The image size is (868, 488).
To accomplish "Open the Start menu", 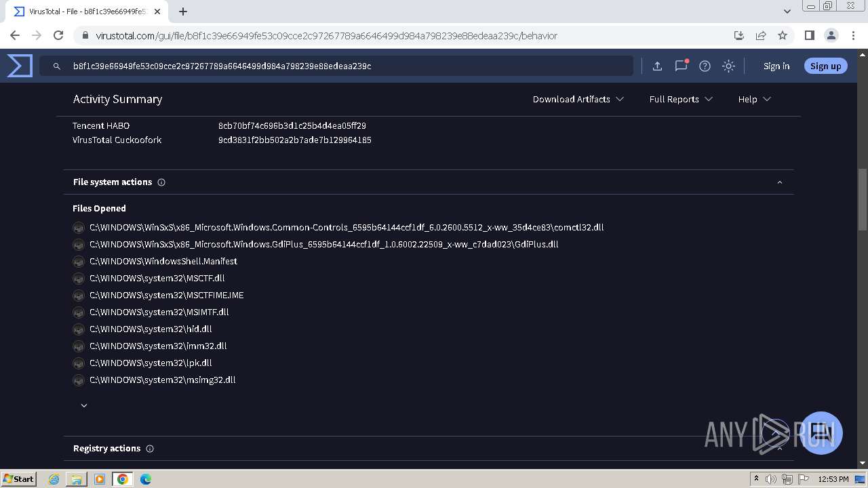I will 18,479.
